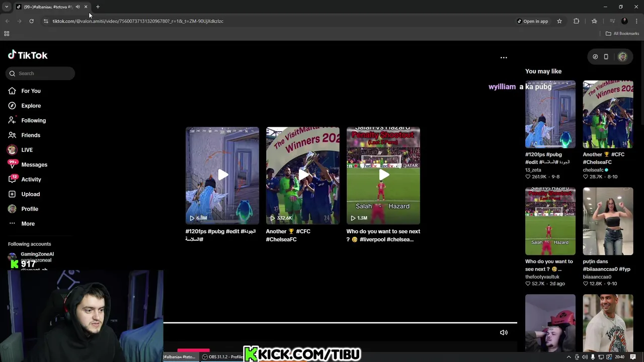This screenshot has height=362, width=644.
Task: Open the Who do you want to see next caption
Action: [x=383, y=235]
